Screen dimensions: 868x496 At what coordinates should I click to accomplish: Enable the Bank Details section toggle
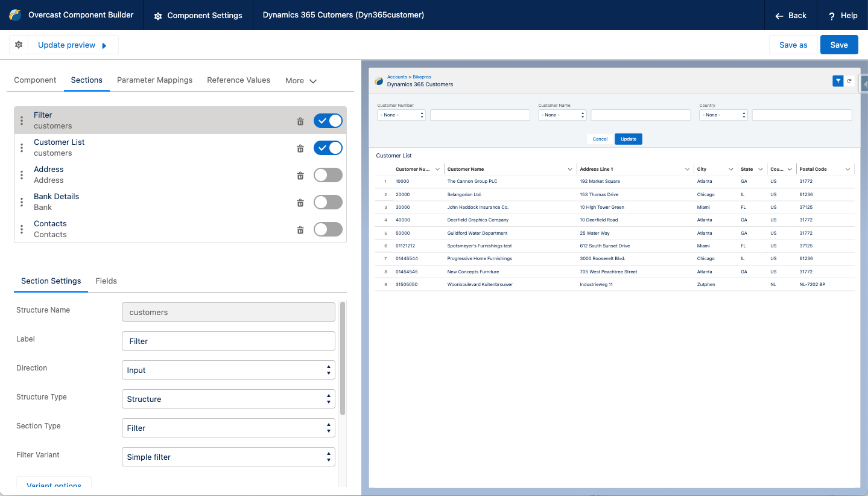pyautogui.click(x=328, y=202)
